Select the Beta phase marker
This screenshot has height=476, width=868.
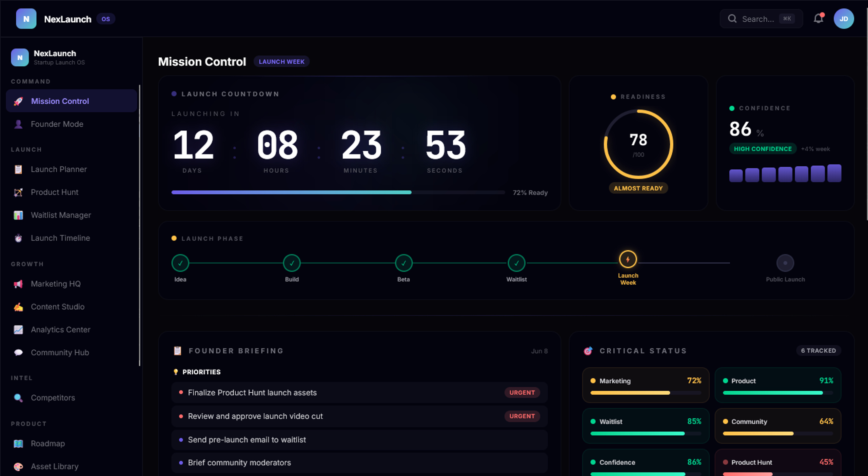click(x=403, y=263)
